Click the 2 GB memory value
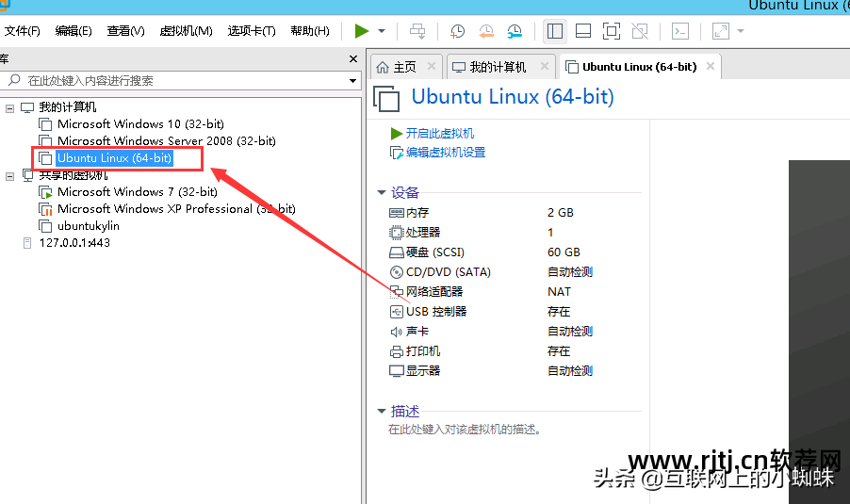 (x=561, y=213)
